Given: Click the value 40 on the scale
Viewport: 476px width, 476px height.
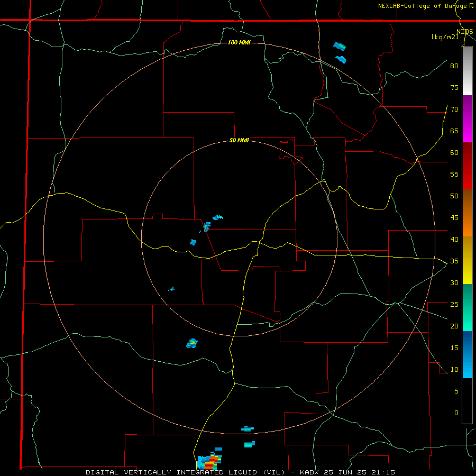Looking at the screenshot, I should [454, 239].
